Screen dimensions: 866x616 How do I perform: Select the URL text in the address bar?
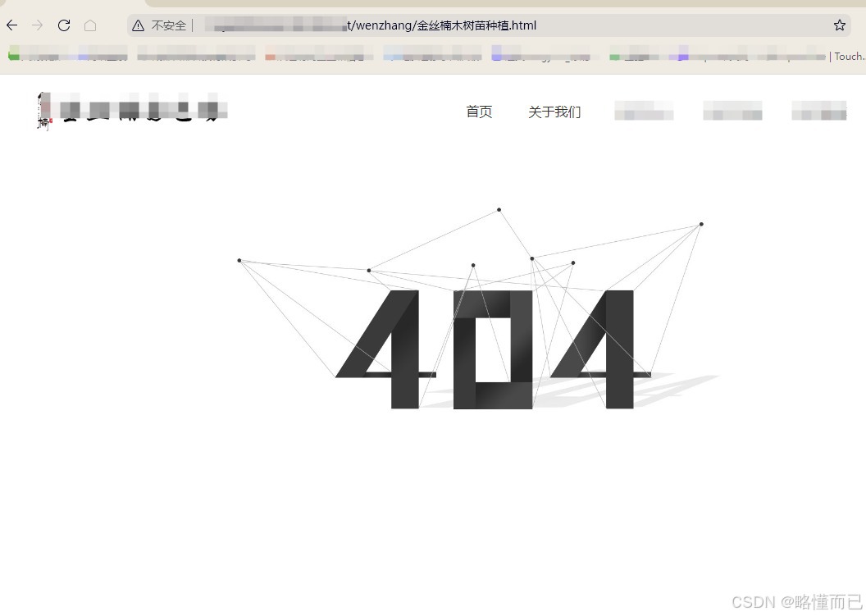click(370, 25)
